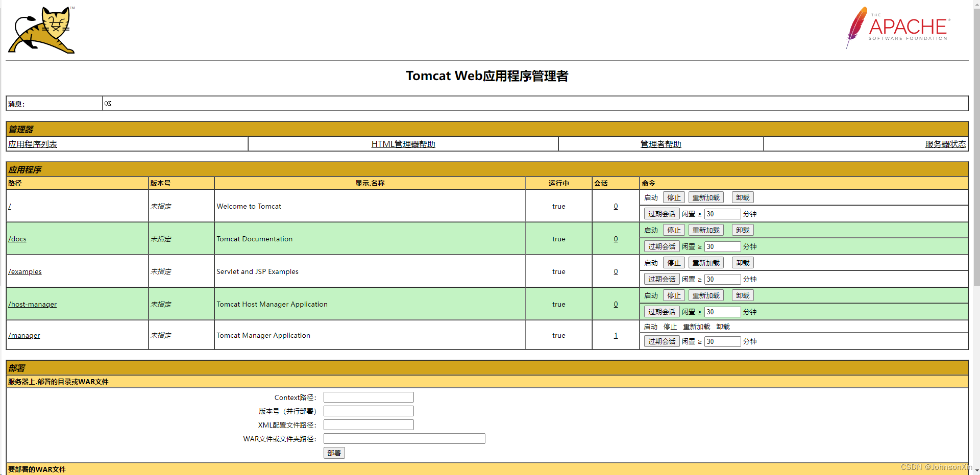
Task: Open the /host-manager application link
Action: tap(33, 304)
